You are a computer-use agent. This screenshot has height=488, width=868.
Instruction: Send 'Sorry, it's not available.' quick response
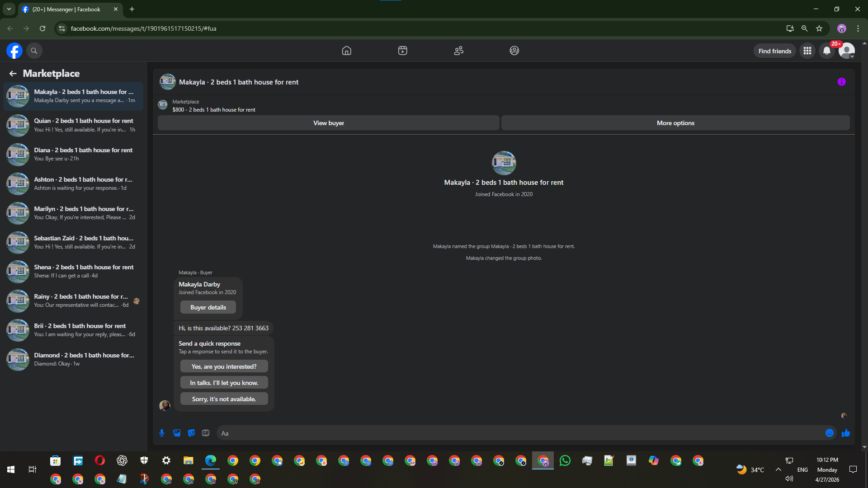click(224, 399)
